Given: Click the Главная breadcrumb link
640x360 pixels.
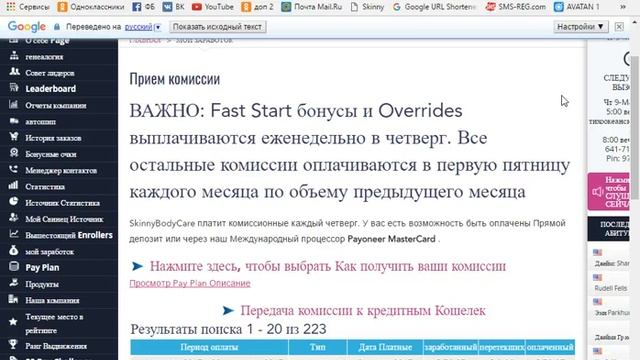Looking at the screenshot, I should [145, 41].
